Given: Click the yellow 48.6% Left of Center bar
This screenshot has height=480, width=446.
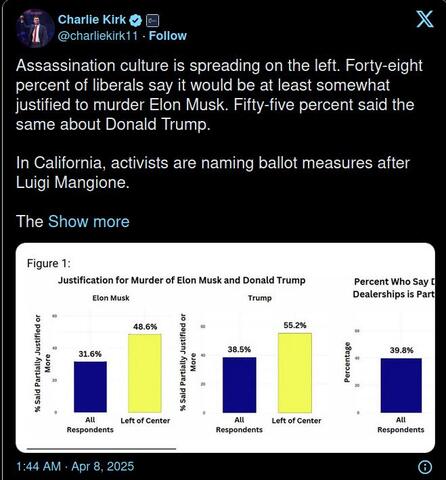Looking at the screenshot, I should pos(145,373).
